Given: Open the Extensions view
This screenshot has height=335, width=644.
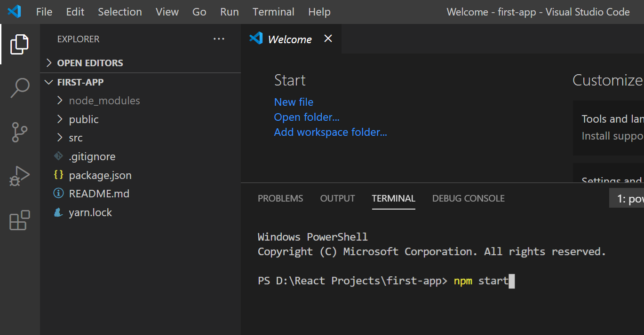Looking at the screenshot, I should 20,220.
